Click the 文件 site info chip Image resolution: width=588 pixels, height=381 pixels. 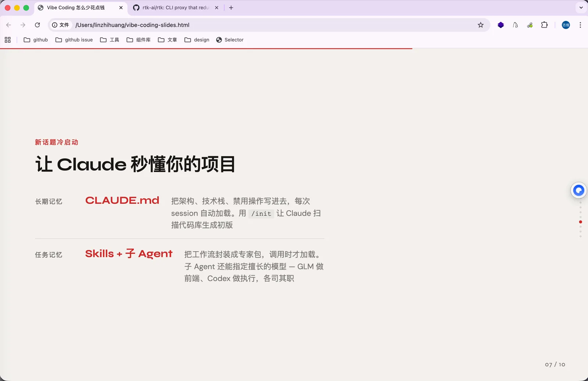point(61,25)
